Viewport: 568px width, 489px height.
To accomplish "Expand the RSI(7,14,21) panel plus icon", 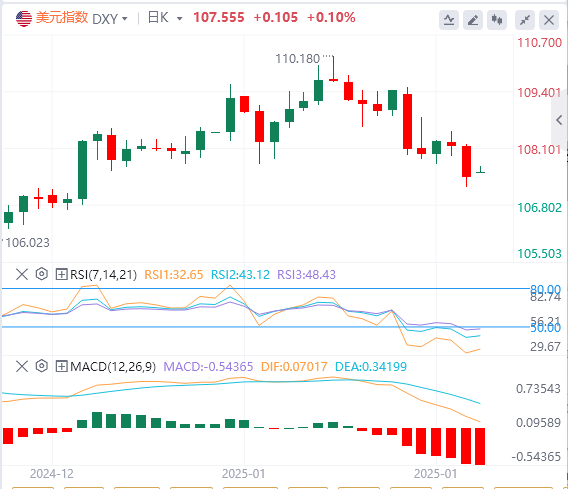I will (61, 274).
